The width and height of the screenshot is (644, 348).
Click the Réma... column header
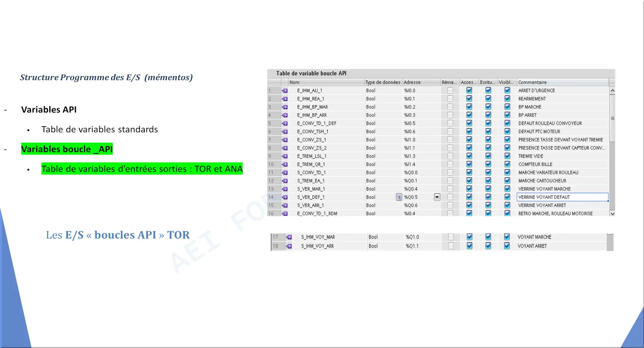(450, 82)
